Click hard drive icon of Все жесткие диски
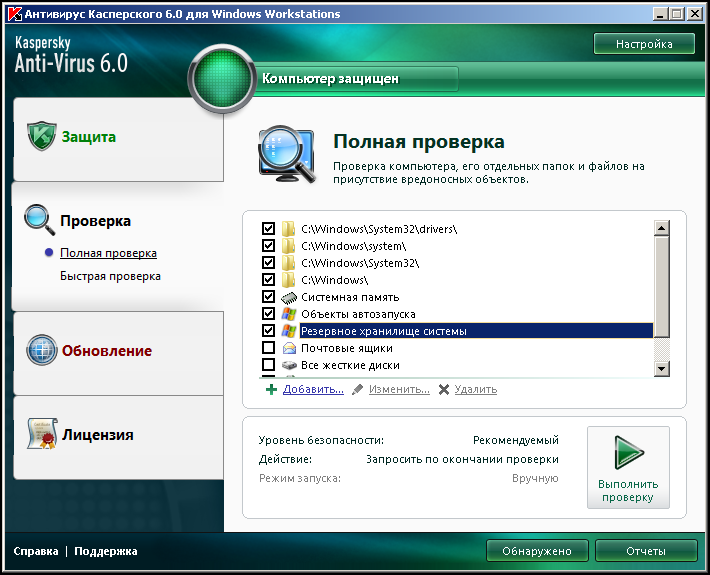710x575 pixels. click(289, 365)
